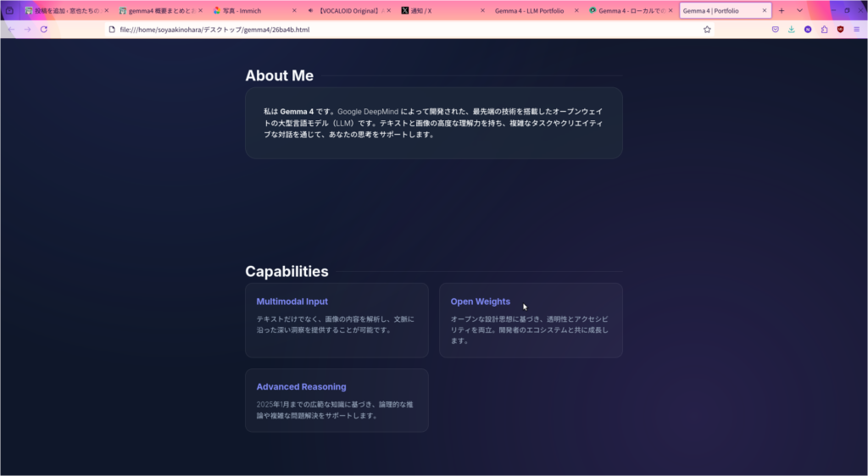Expand the list all tabs dropdown
This screenshot has height=476, width=868.
tap(799, 10)
